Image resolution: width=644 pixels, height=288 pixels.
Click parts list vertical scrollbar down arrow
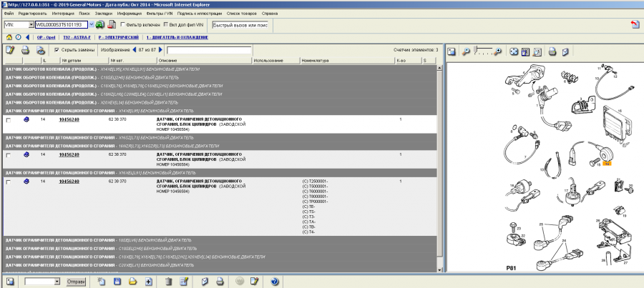[x=440, y=269]
